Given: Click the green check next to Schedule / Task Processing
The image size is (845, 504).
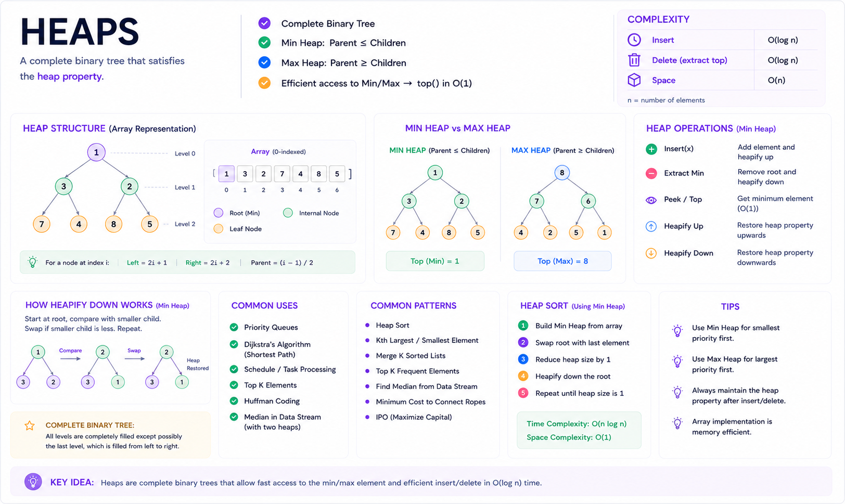Looking at the screenshot, I should (x=234, y=369).
